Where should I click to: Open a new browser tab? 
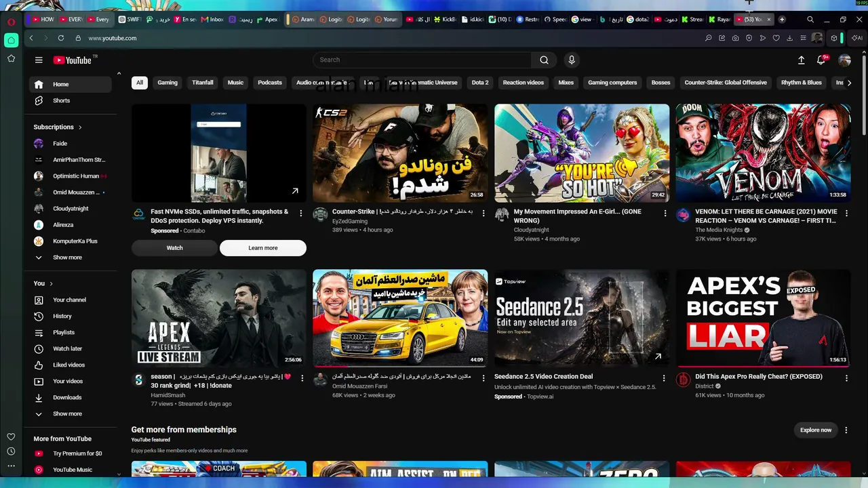[782, 20]
